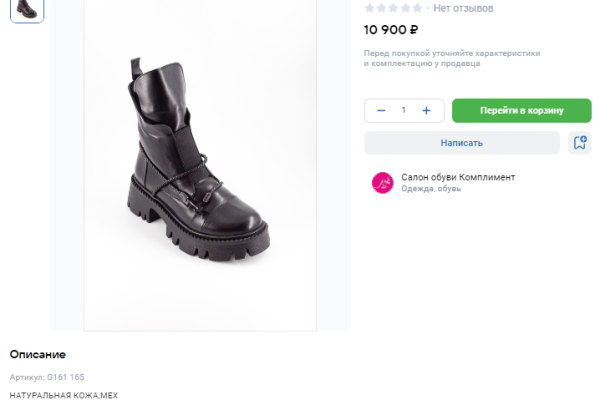
Task: Click the third rating star
Action: pyautogui.click(x=393, y=8)
